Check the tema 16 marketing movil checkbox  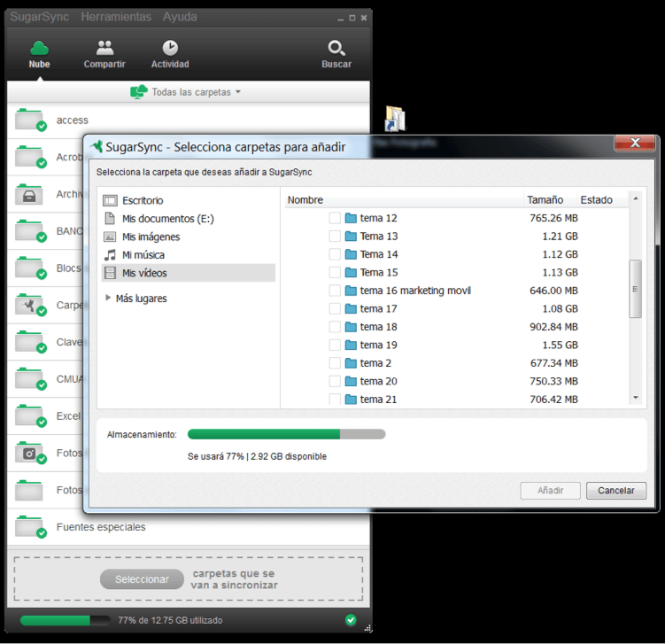coord(335,291)
